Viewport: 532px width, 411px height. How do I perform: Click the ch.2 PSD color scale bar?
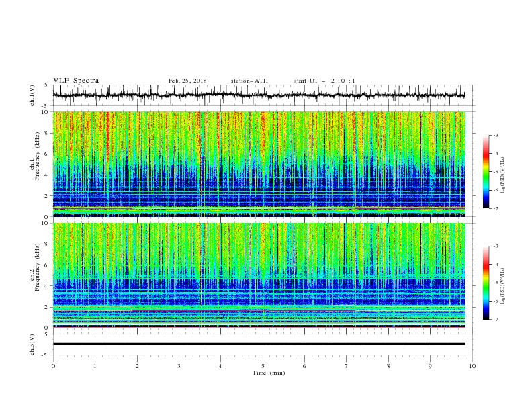click(486, 283)
